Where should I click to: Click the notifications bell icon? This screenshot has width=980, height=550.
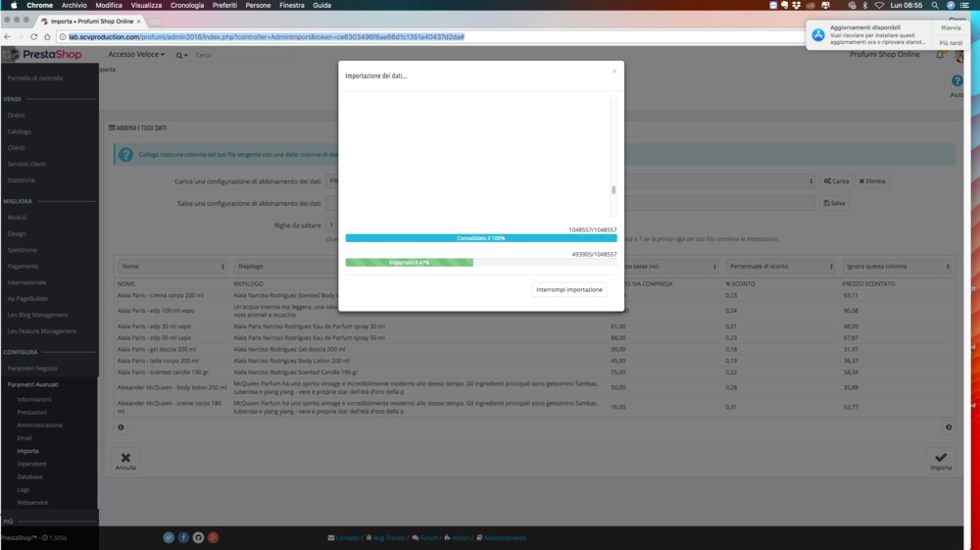point(940,55)
